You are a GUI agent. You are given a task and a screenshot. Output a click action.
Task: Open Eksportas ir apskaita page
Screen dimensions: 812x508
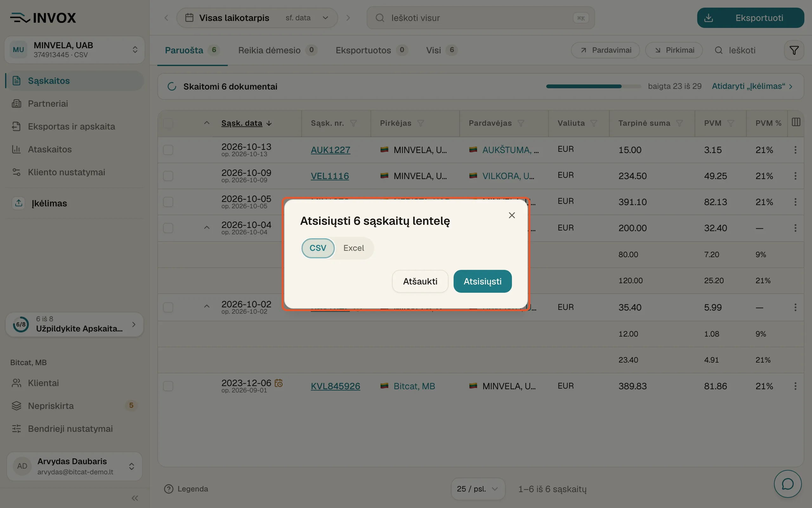click(75, 126)
